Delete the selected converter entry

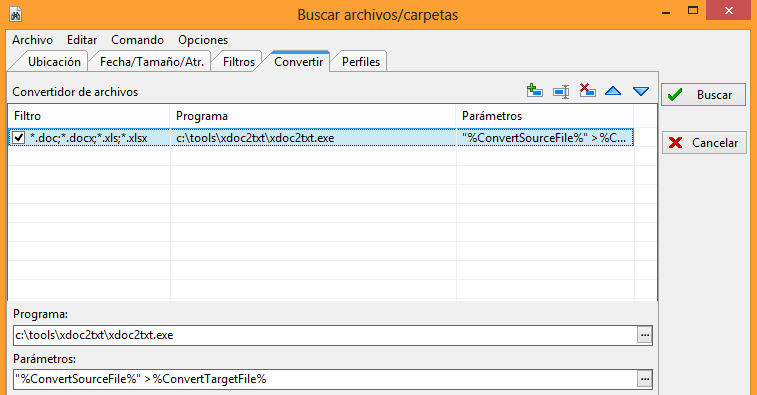[x=587, y=90]
